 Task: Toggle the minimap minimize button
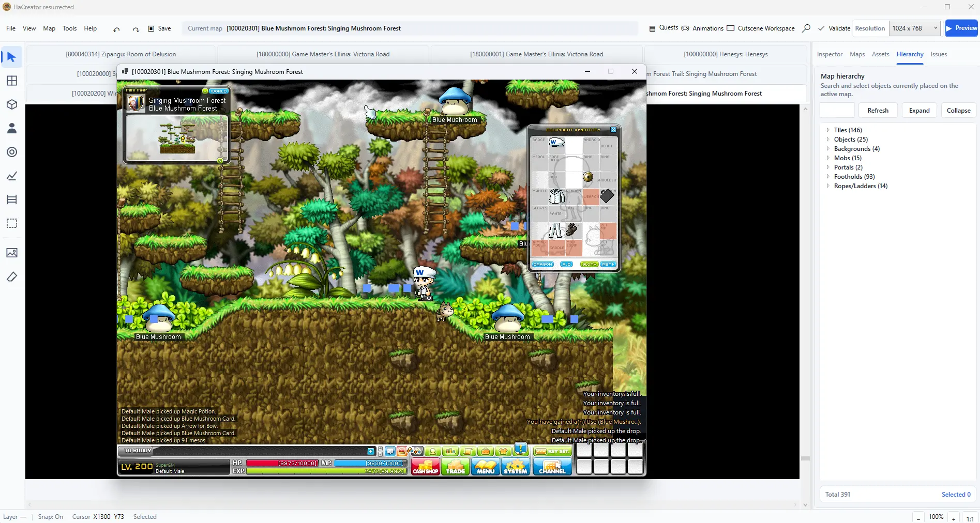point(205,91)
